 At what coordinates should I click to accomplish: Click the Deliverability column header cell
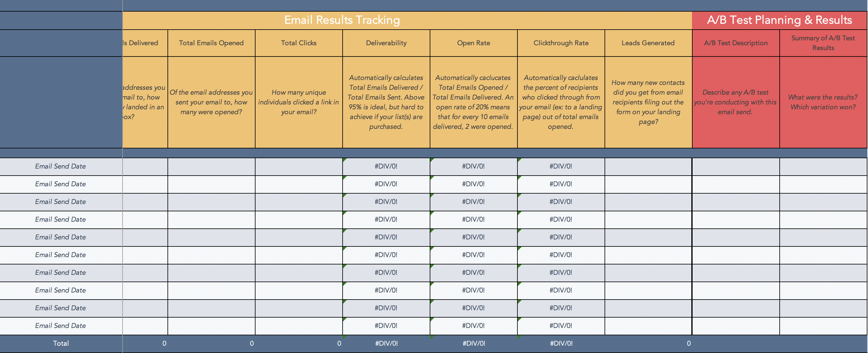(x=386, y=43)
